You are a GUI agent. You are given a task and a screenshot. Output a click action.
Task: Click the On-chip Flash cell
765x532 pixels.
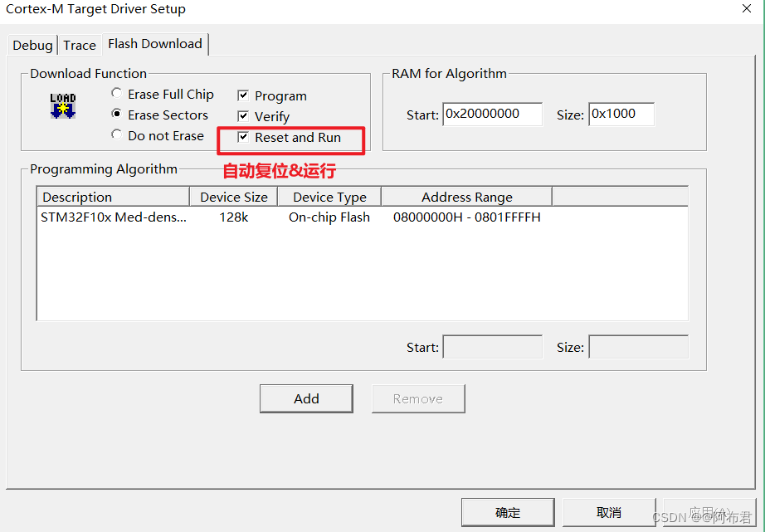click(329, 217)
